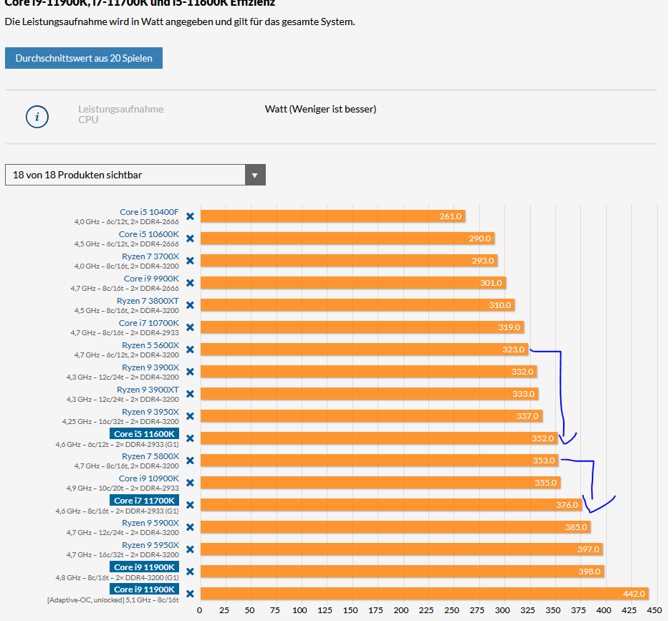Open the Core i5 10400F link
Viewport: 672px width, 621px height.
149,212
